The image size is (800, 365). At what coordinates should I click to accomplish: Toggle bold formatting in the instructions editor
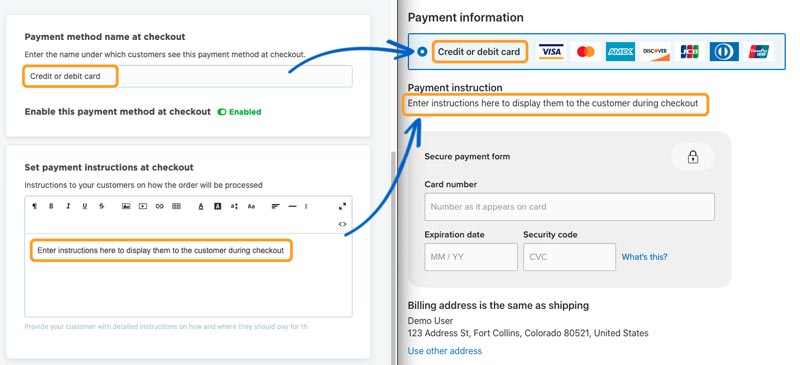(51, 206)
